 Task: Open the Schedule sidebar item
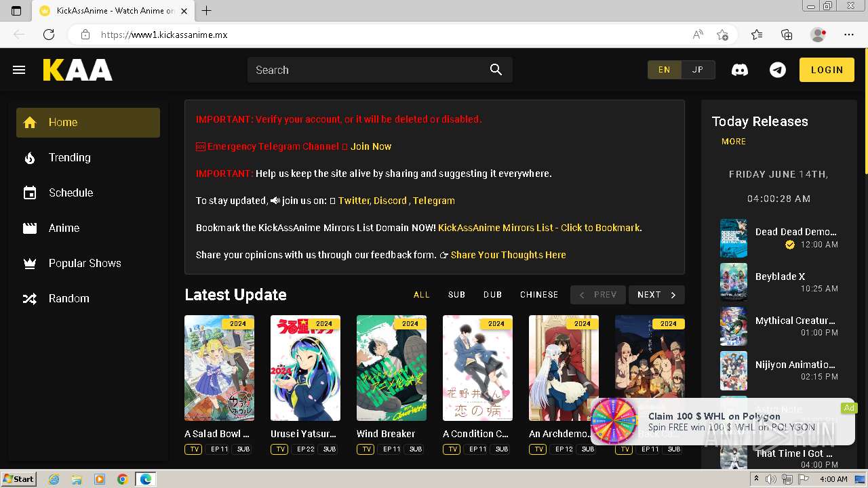coord(88,193)
